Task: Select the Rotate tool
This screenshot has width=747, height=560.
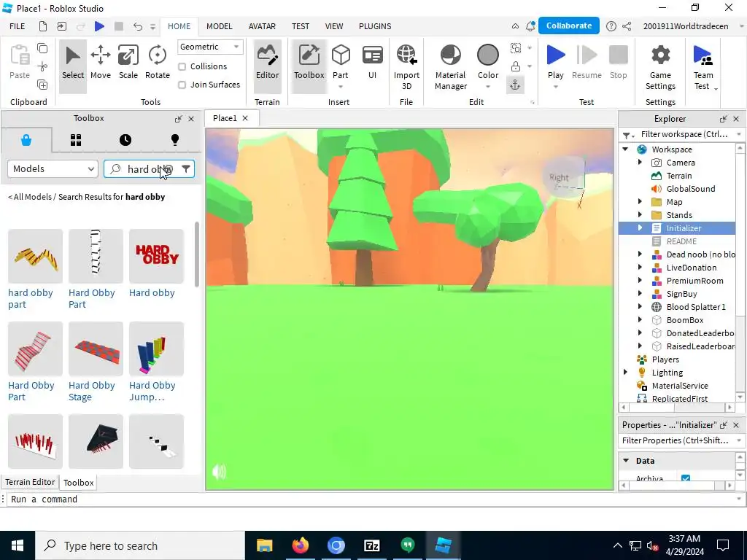Action: coord(158,63)
